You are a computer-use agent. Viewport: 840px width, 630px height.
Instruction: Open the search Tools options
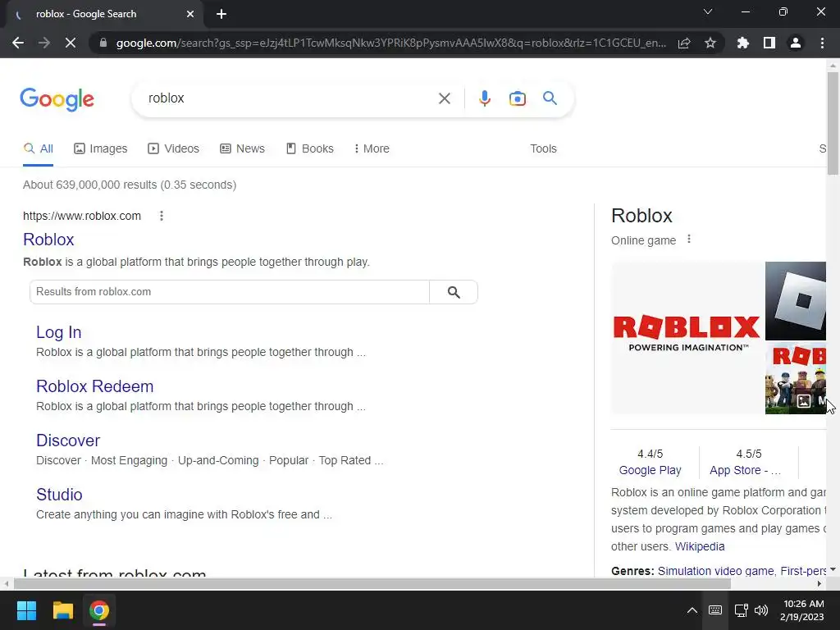click(543, 148)
